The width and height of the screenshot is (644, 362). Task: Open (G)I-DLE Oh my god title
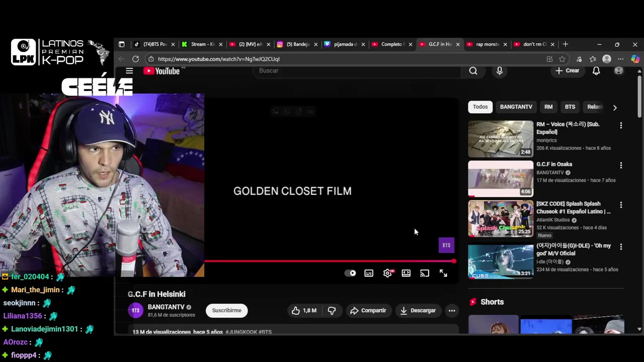574,250
